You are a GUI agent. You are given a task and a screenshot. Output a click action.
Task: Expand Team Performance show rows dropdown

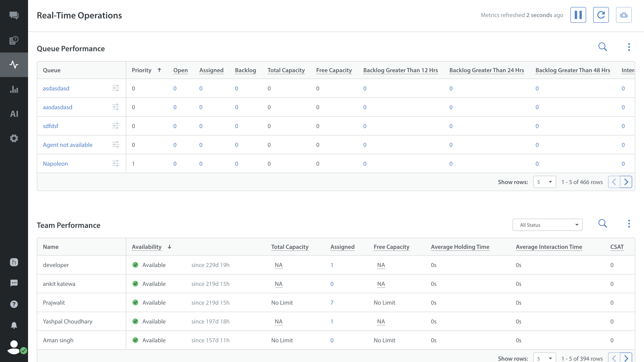point(544,358)
